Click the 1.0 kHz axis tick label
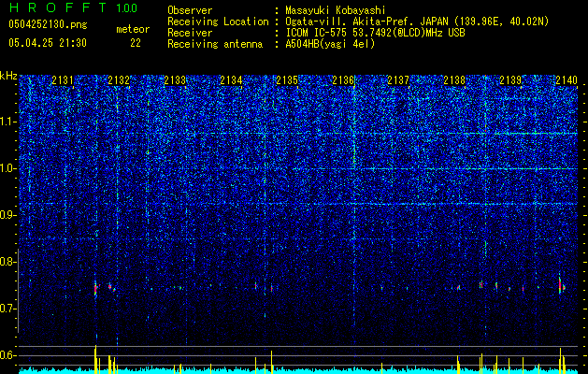This screenshot has width=588, height=374. pyautogui.click(x=8, y=168)
